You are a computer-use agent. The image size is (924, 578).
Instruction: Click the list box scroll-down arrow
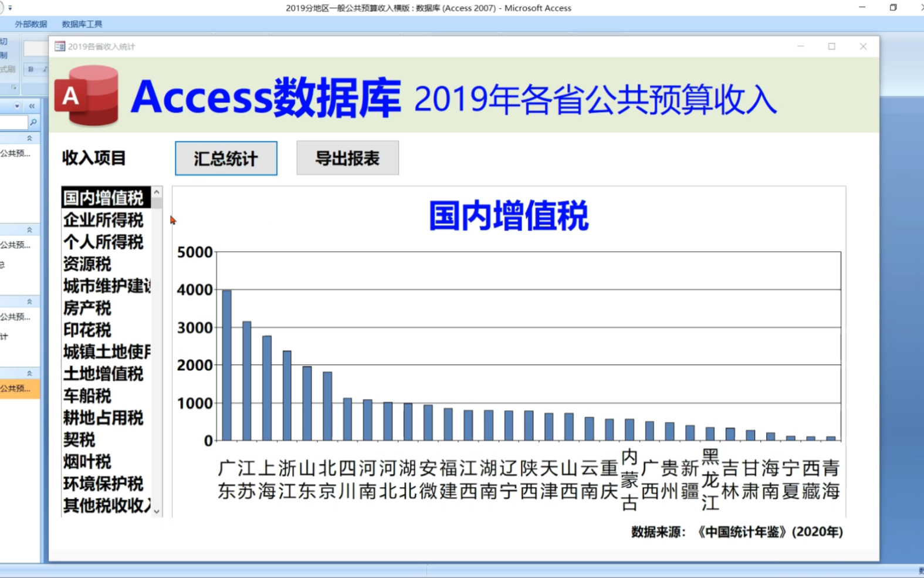click(x=157, y=511)
